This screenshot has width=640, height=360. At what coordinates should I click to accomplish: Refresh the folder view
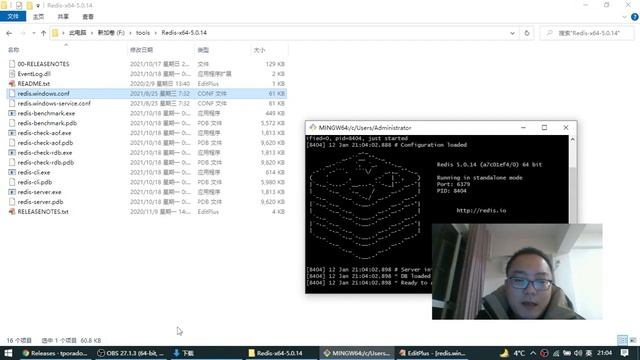pyautogui.click(x=527, y=33)
